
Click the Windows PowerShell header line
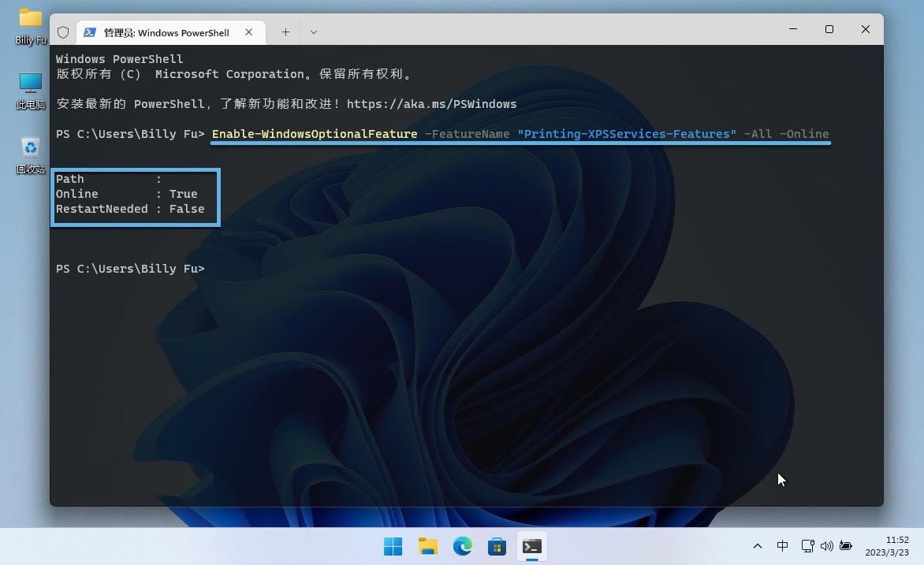point(120,59)
